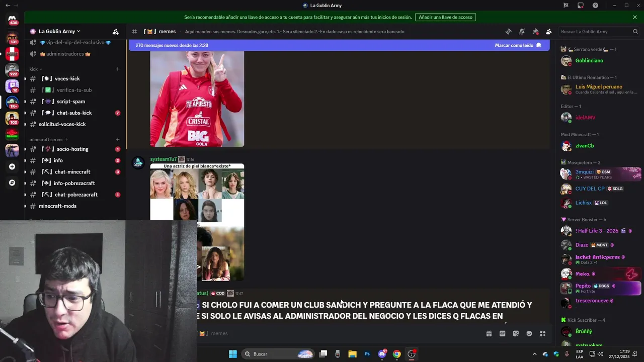Click the search magnifier in Buscar La Goblin Army
Viewport: 644px width, 362px height.
coord(635,31)
